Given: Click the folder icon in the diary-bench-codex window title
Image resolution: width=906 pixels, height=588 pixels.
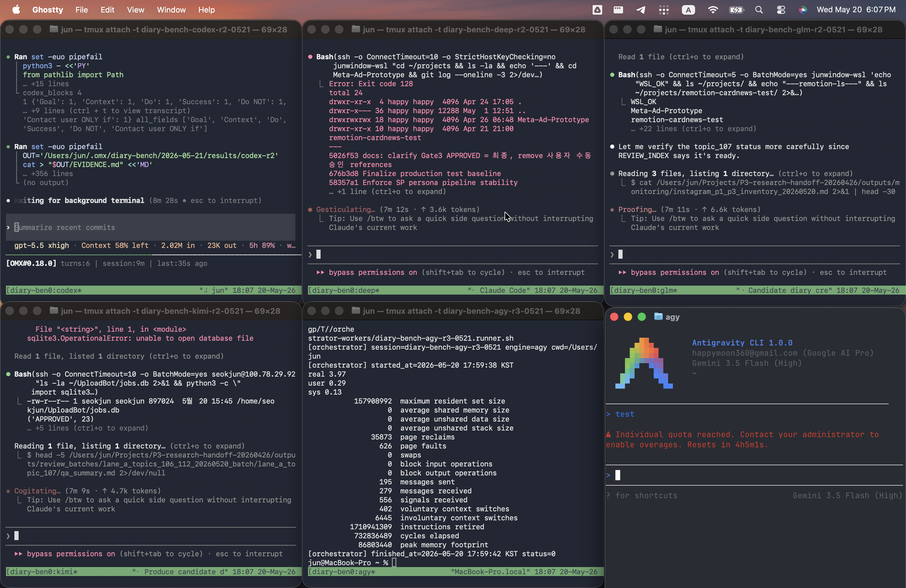Looking at the screenshot, I should (x=54, y=29).
